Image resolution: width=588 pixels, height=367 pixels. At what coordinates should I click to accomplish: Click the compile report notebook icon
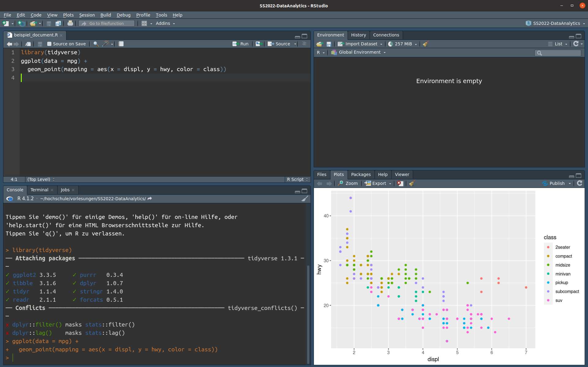(121, 44)
